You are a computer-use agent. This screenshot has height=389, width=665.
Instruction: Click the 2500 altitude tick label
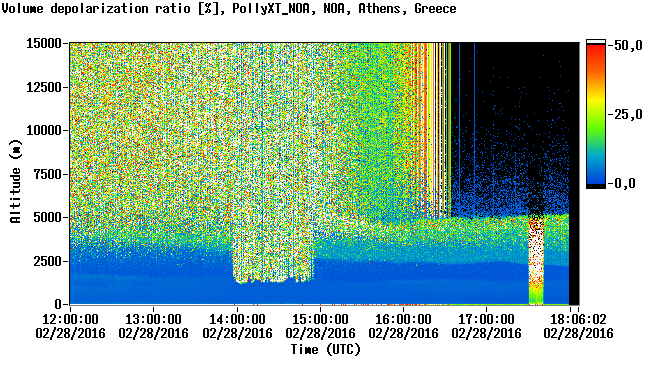47,261
